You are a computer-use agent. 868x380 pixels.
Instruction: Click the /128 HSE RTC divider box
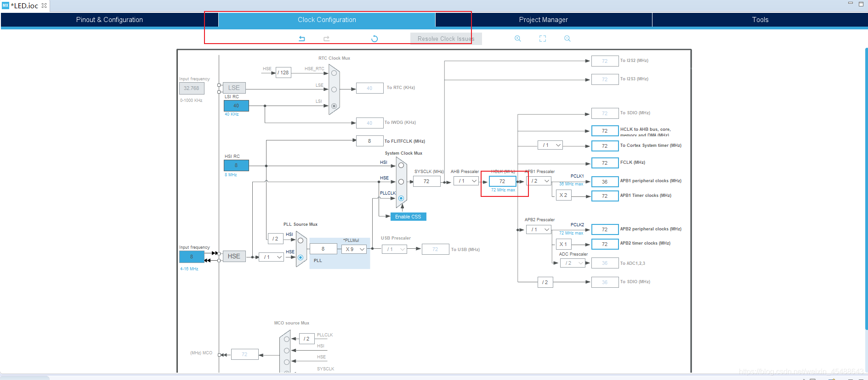(284, 73)
